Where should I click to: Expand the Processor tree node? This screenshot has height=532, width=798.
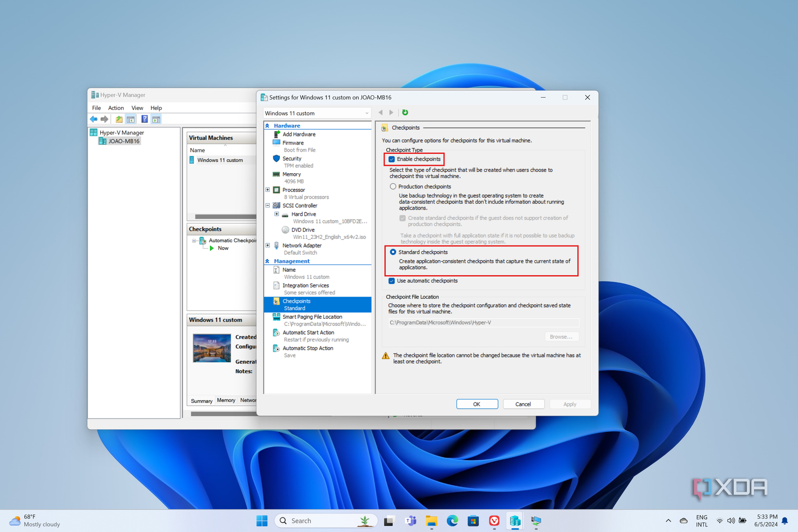tap(268, 190)
